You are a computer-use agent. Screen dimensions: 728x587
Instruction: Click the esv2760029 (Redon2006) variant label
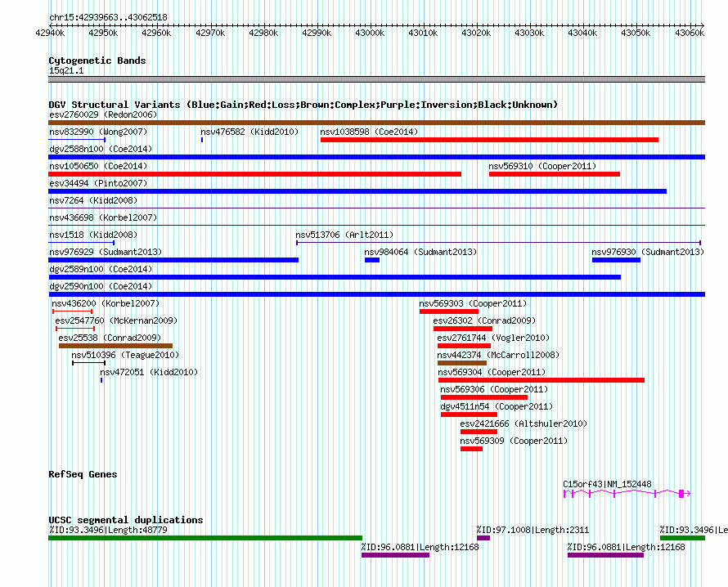pyautogui.click(x=103, y=114)
